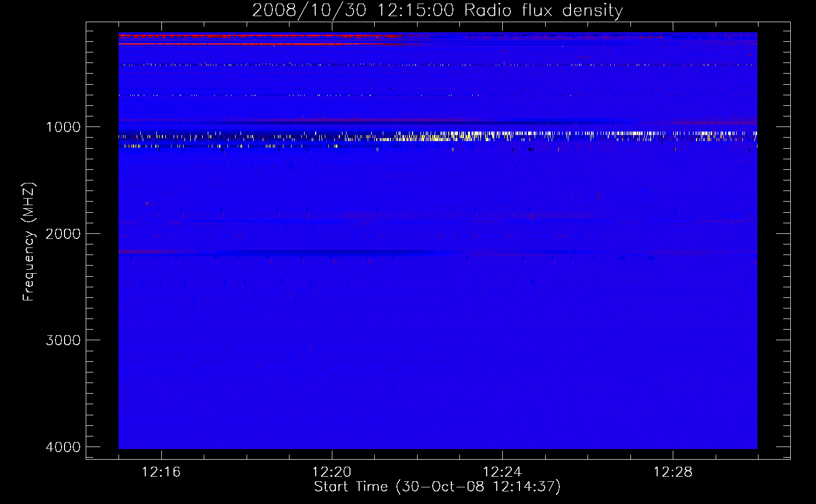
Task: Click the 12:16 time tick label
Action: click(161, 472)
